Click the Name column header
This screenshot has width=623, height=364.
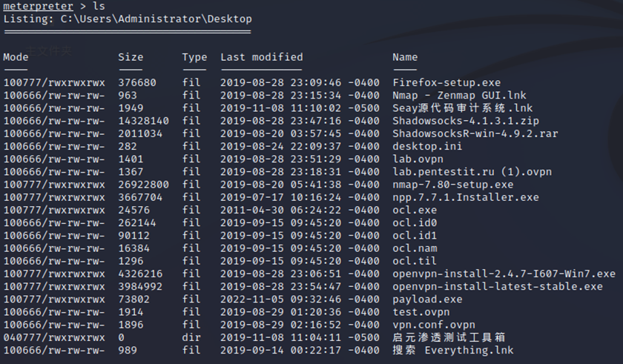pos(405,57)
